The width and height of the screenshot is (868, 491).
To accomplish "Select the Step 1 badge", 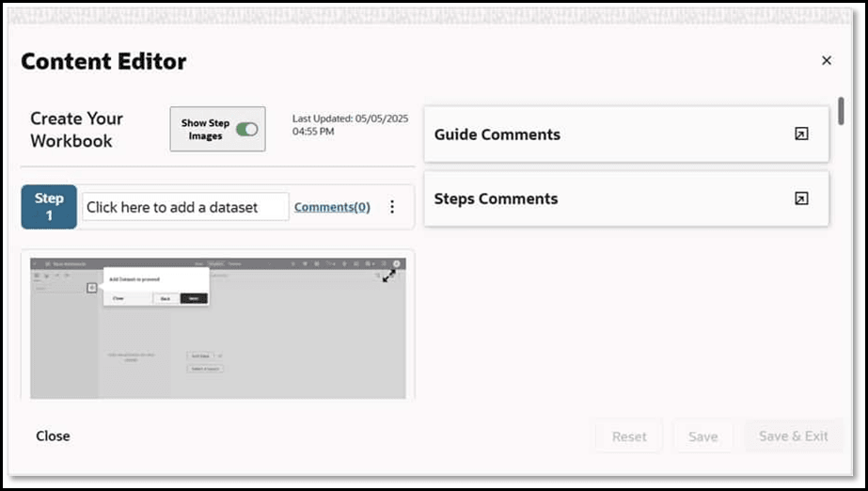I will (49, 207).
